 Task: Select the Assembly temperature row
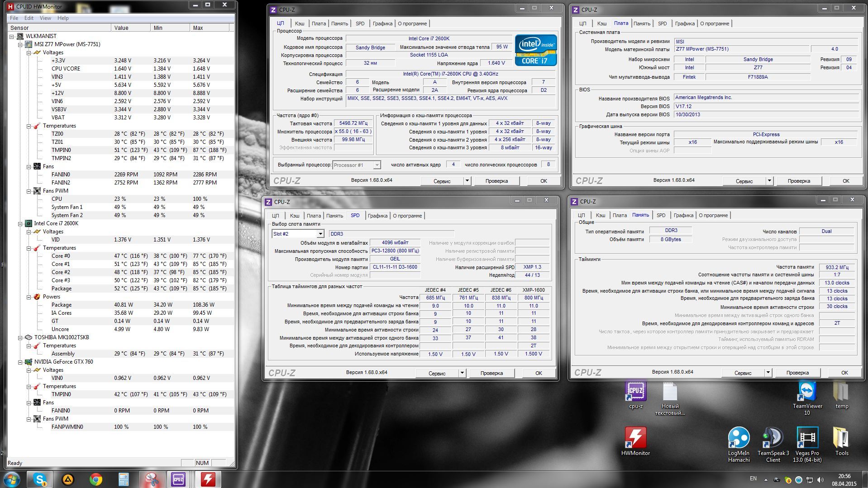120,354
